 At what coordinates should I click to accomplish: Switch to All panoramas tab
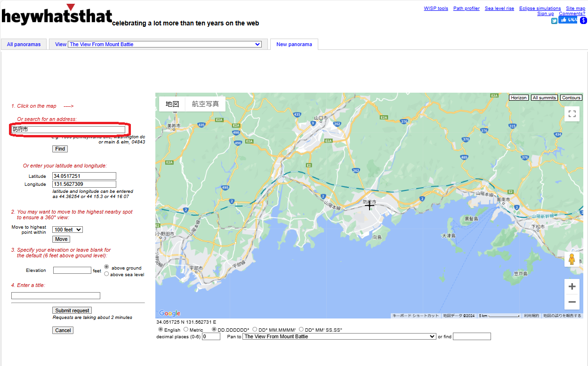24,44
